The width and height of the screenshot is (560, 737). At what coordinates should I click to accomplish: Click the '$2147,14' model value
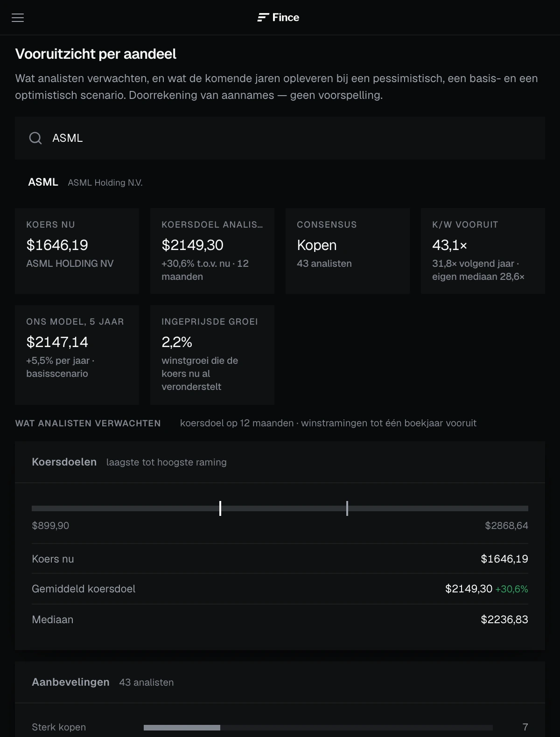coord(57,342)
